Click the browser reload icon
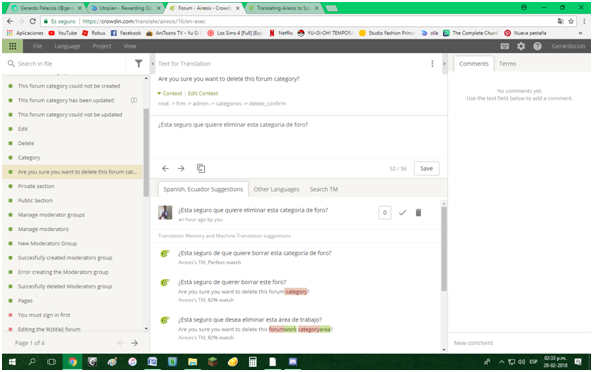 (33, 21)
